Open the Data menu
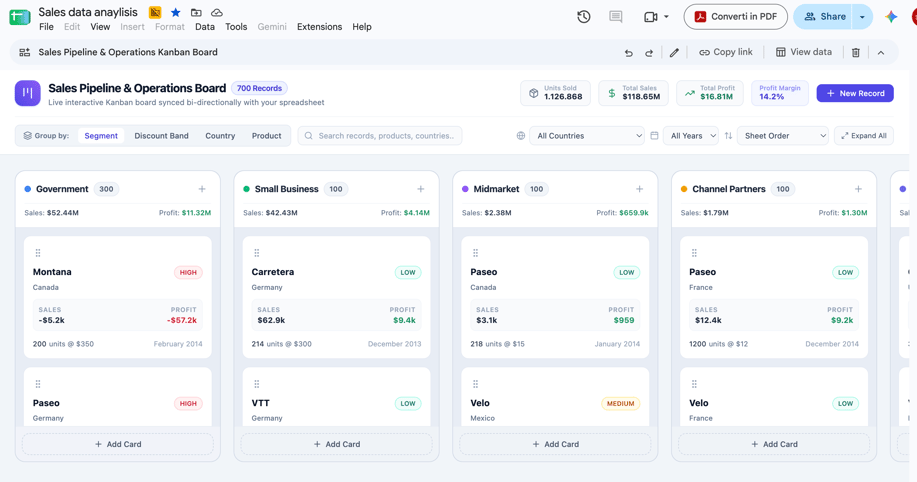The image size is (917, 482). (x=205, y=27)
